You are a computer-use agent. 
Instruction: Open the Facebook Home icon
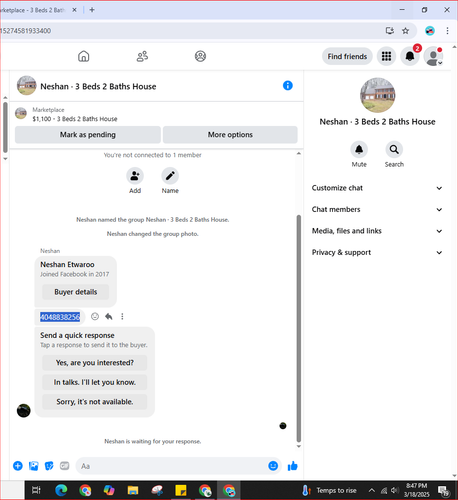tap(83, 56)
